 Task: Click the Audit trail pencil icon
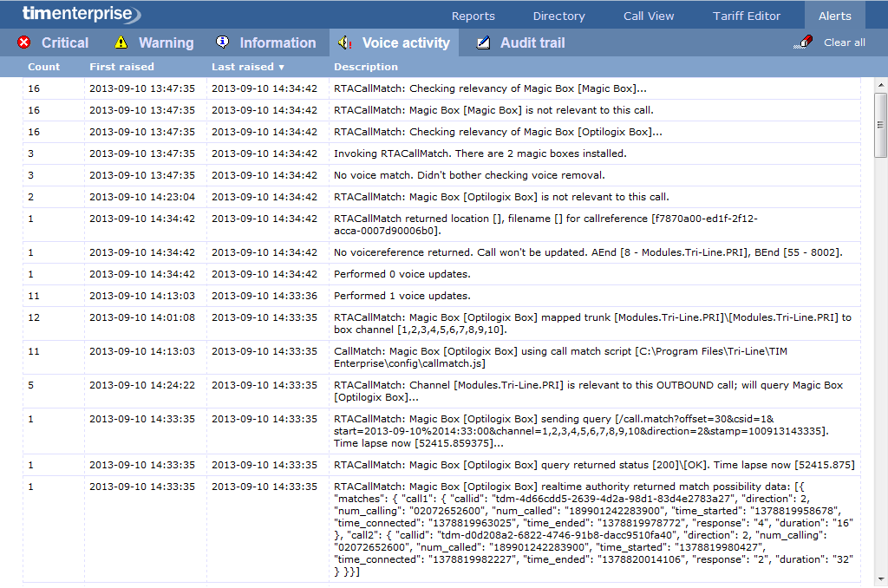[x=482, y=42]
